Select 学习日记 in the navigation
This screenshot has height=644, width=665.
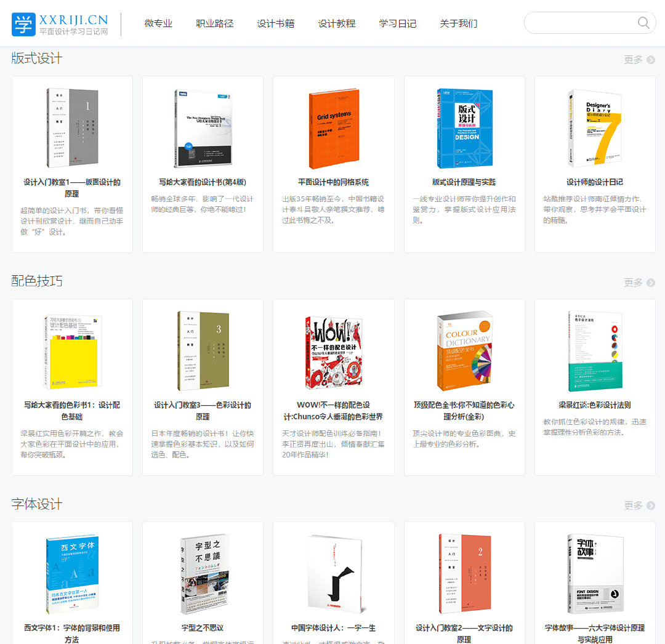click(x=397, y=23)
